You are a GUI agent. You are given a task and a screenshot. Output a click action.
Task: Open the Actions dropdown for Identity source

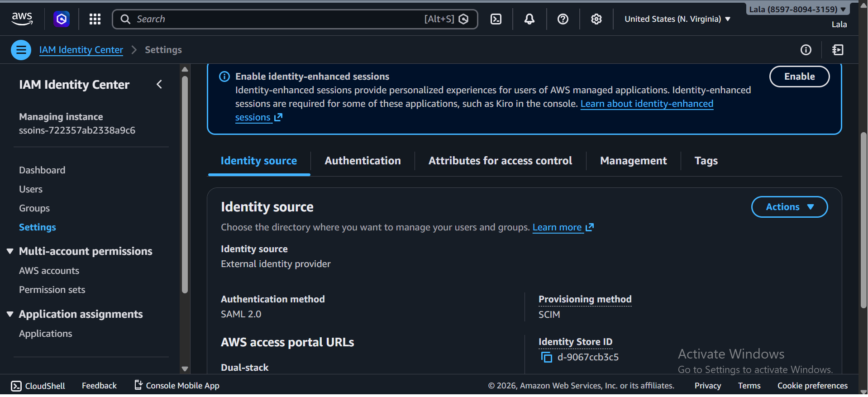click(790, 207)
